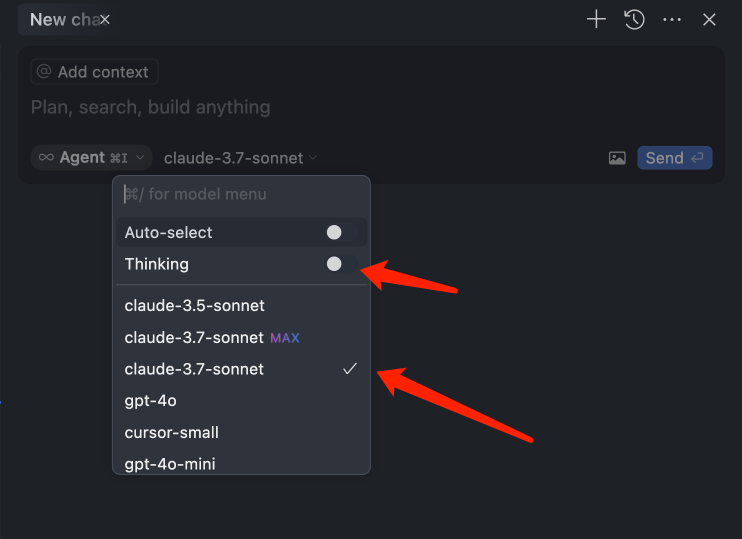Select the checked claude-3.7-sonnet entry
Viewport: 742px width, 539px height.
pos(194,369)
